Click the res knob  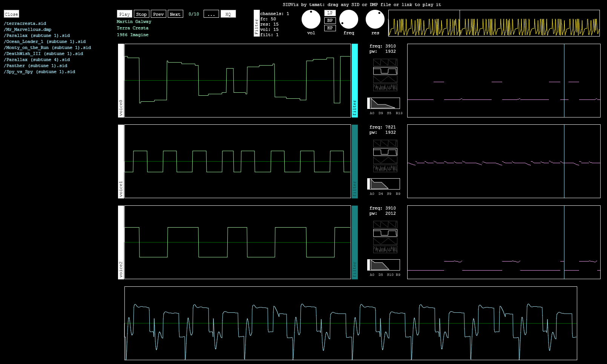[x=375, y=19]
